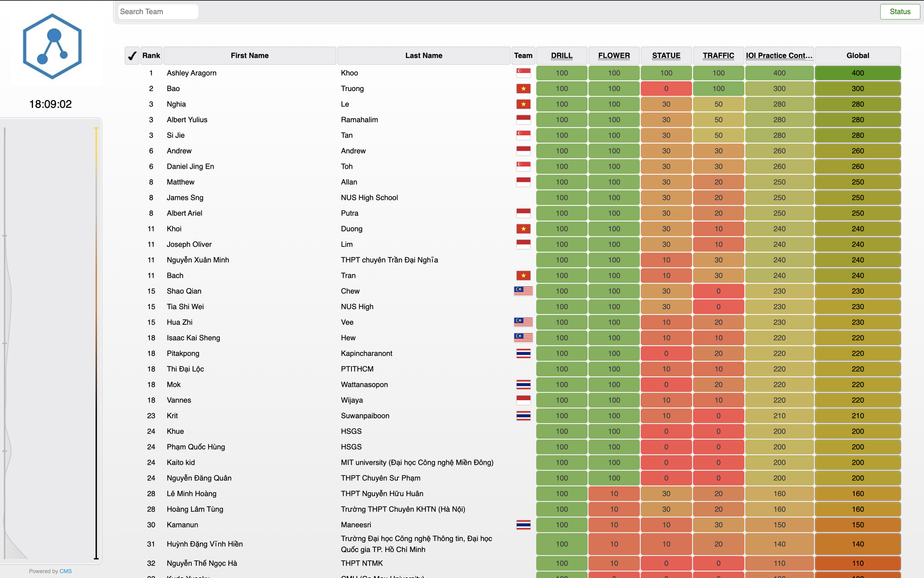924x578 pixels.
Task: Click Bao's red STATUE score 0
Action: pos(666,88)
